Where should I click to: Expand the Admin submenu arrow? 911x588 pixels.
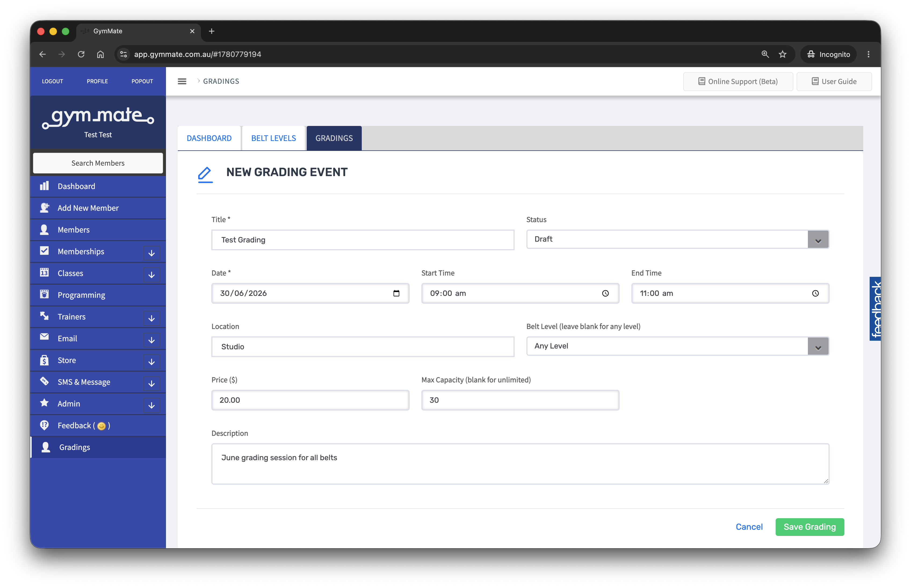tap(151, 405)
